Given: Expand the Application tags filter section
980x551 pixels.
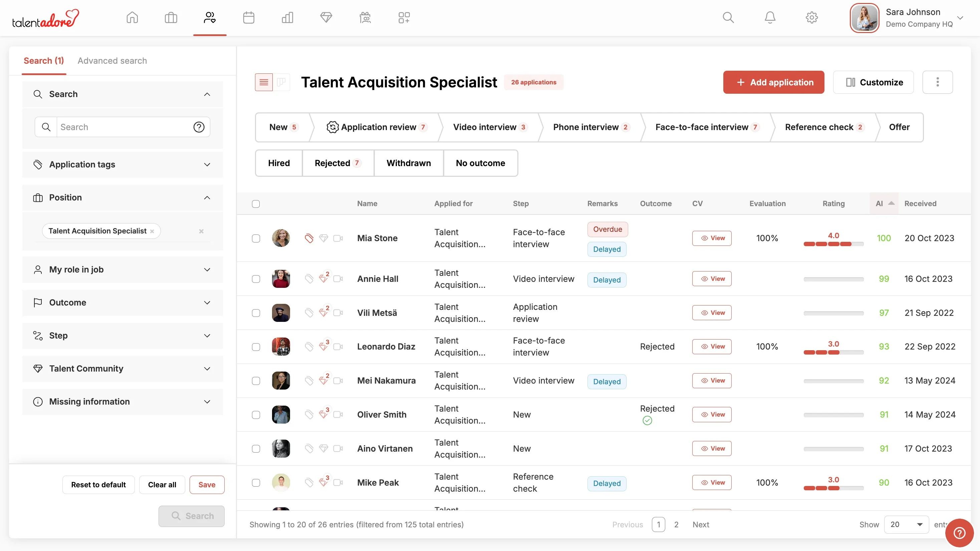Looking at the screenshot, I should click(x=122, y=165).
